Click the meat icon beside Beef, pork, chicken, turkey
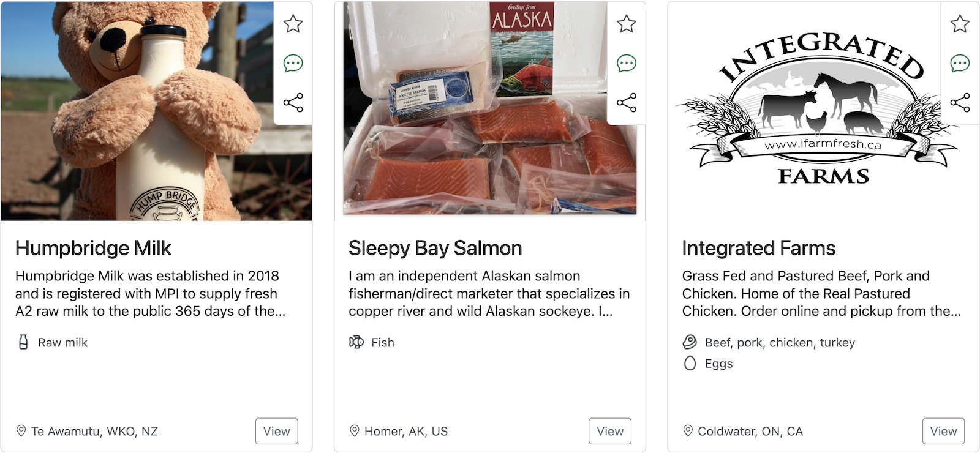 click(688, 343)
